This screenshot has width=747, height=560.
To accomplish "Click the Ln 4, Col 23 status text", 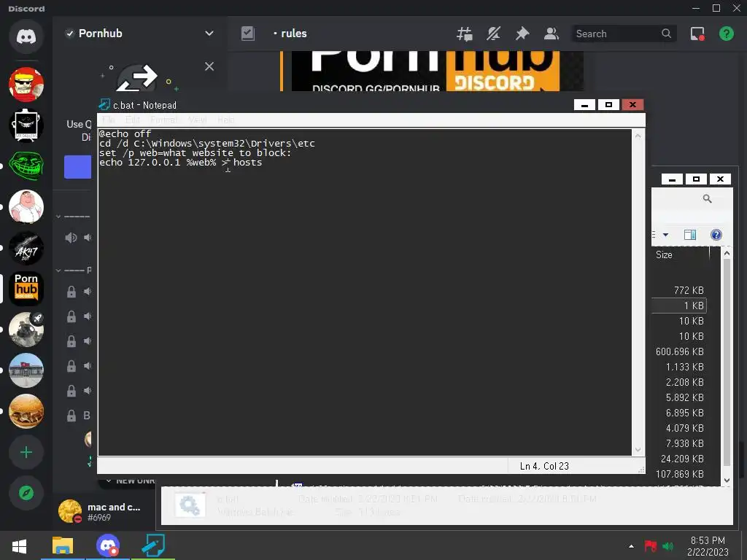I will pyautogui.click(x=544, y=466).
